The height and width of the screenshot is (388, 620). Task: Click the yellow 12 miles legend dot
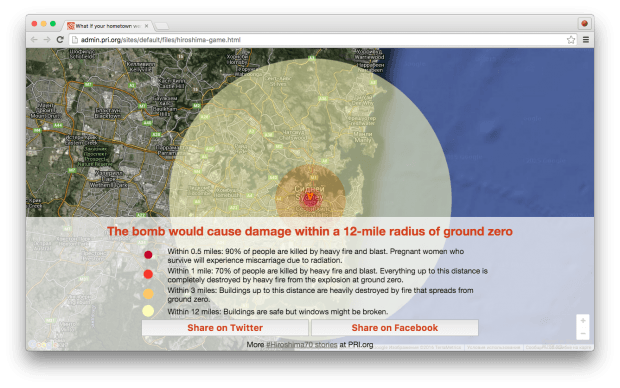pyautogui.click(x=148, y=311)
